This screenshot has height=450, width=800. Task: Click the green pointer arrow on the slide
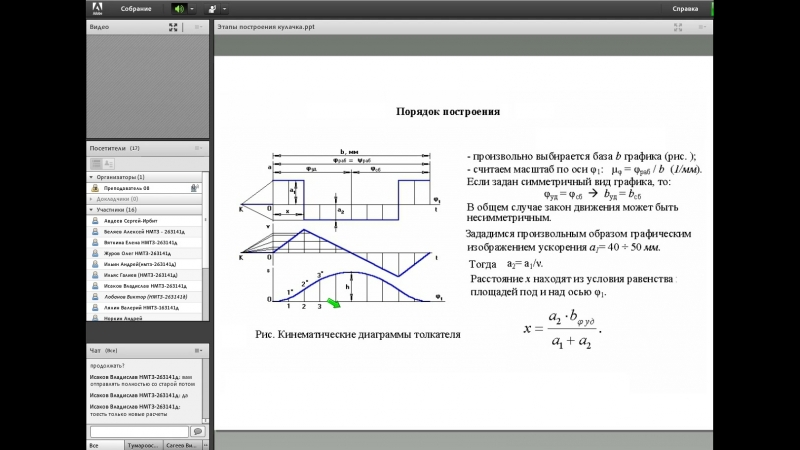coord(334,303)
